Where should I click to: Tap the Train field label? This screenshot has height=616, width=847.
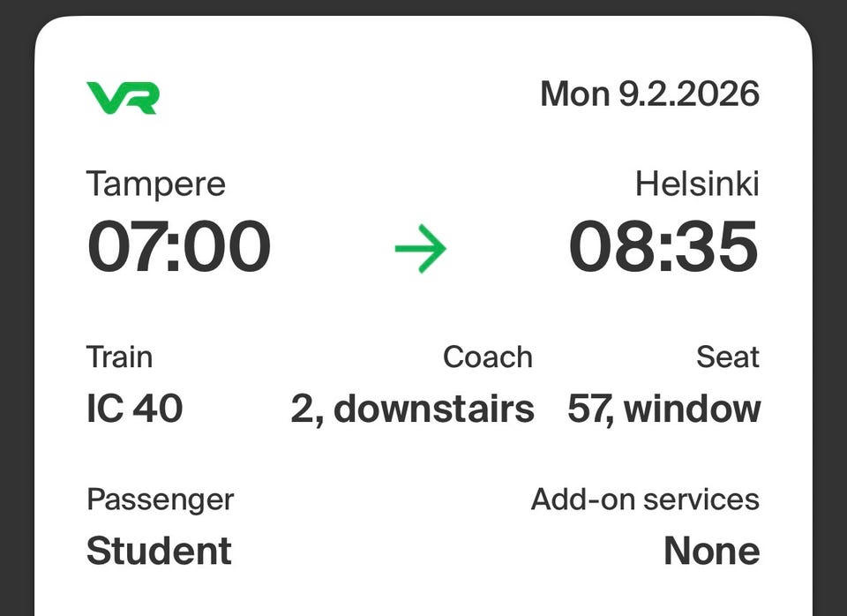point(119,357)
